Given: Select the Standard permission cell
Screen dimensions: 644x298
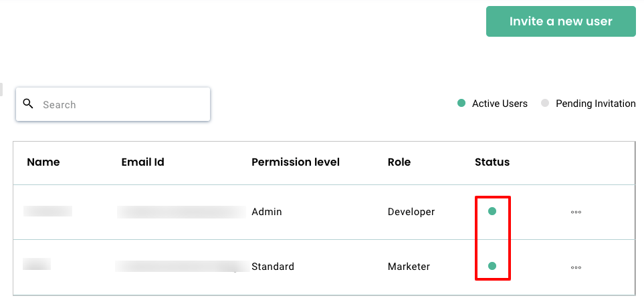Looking at the screenshot, I should pos(273,267).
